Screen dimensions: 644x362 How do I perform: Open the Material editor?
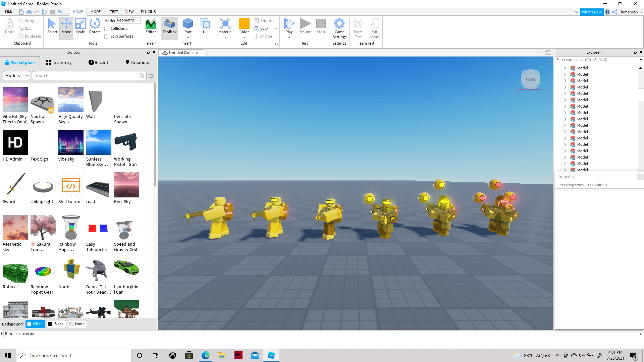225,27
